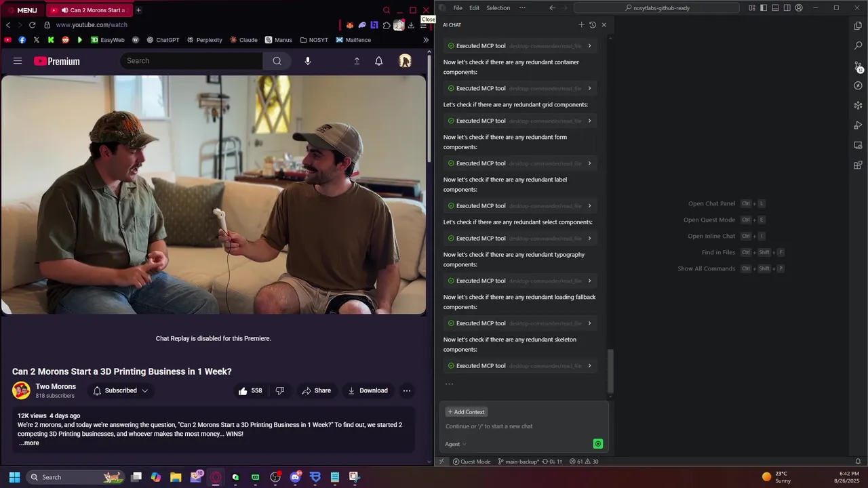Click the main-backup* branch indicator

tap(518, 462)
